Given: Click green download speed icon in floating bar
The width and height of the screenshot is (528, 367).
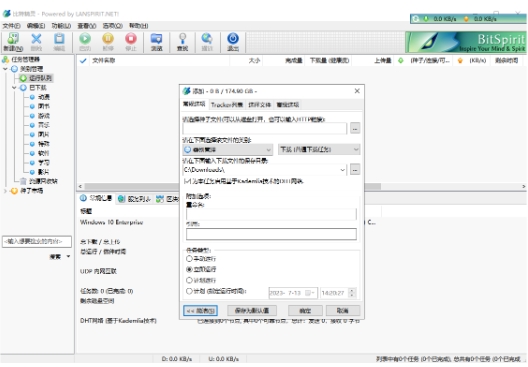Looking at the screenshot, I should pyautogui.click(x=426, y=19).
